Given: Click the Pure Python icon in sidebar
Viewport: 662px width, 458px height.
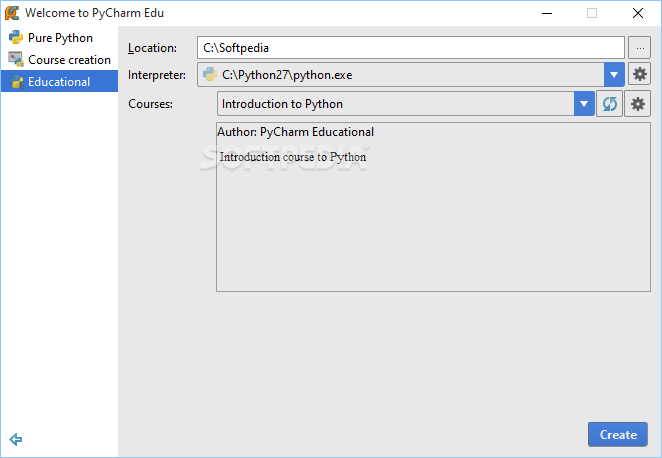Looking at the screenshot, I should (16, 38).
